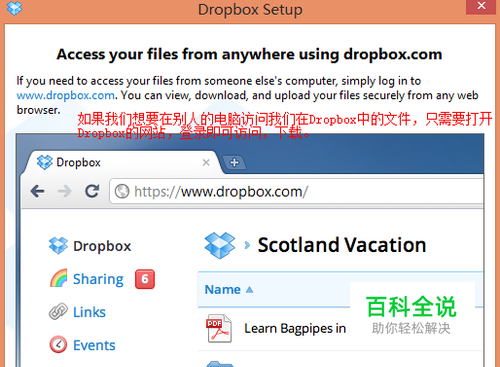500x367 pixels.
Task: Reload the page with the refresh icon
Action: tap(92, 191)
